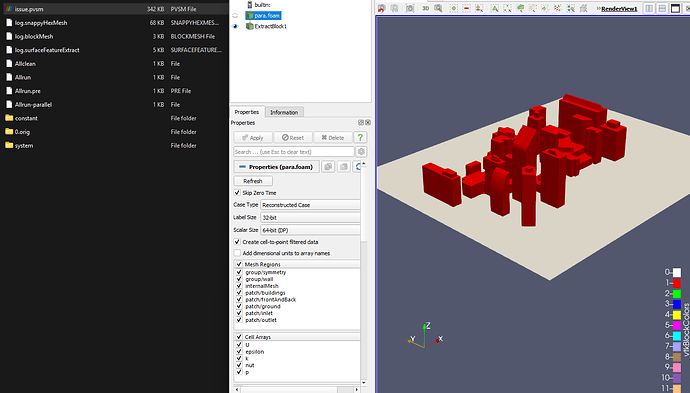Split the render view horizontally
Viewport: 690px width, 393px height.
pyautogui.click(x=649, y=8)
